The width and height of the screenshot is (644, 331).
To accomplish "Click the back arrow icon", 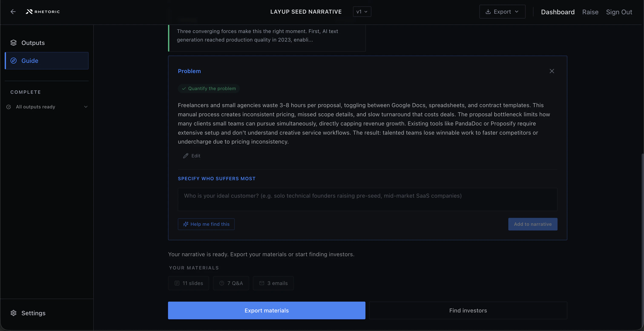I will [x=13, y=12].
